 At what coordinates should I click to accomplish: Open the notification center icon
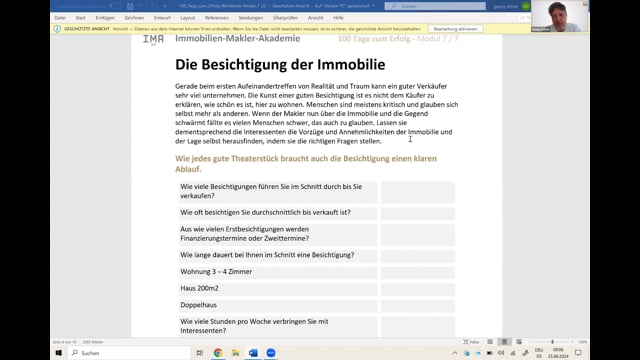[578, 353]
